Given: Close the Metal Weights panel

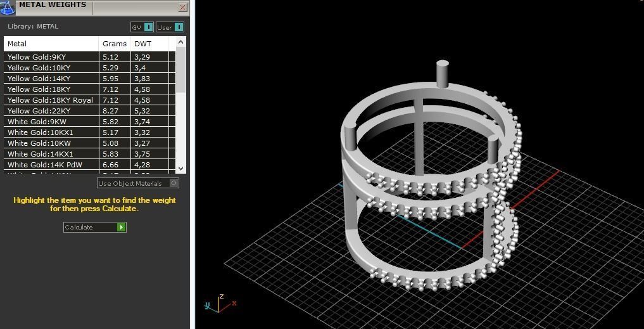Looking at the screenshot, I should [x=183, y=8].
